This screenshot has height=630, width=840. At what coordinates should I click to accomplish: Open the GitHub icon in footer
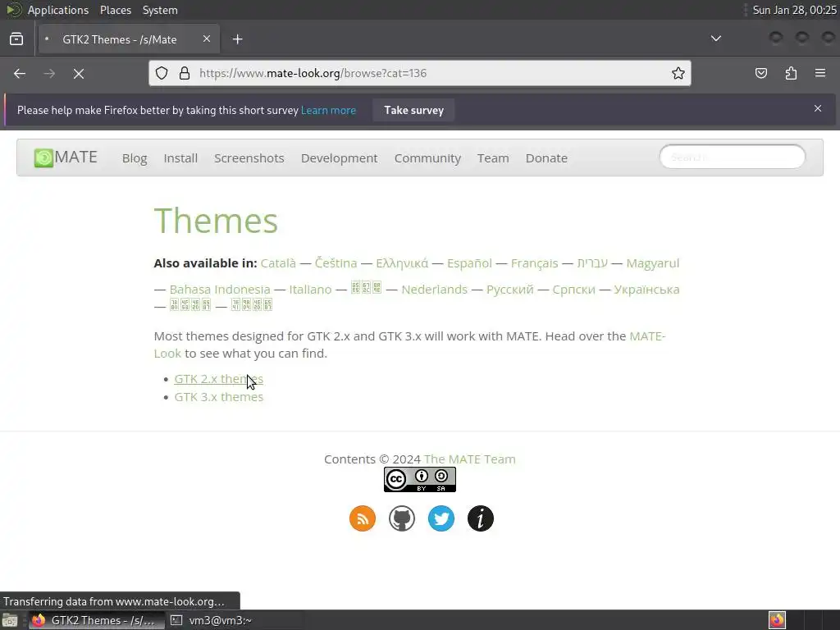(x=402, y=518)
